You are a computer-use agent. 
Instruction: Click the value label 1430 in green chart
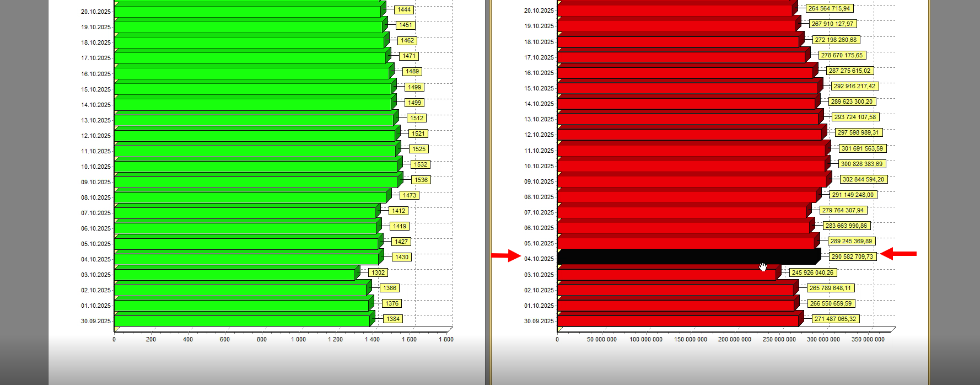coord(402,257)
